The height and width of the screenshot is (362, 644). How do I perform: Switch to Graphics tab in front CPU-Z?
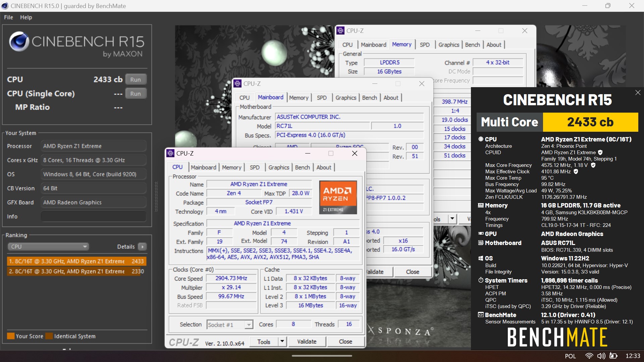[279, 167]
